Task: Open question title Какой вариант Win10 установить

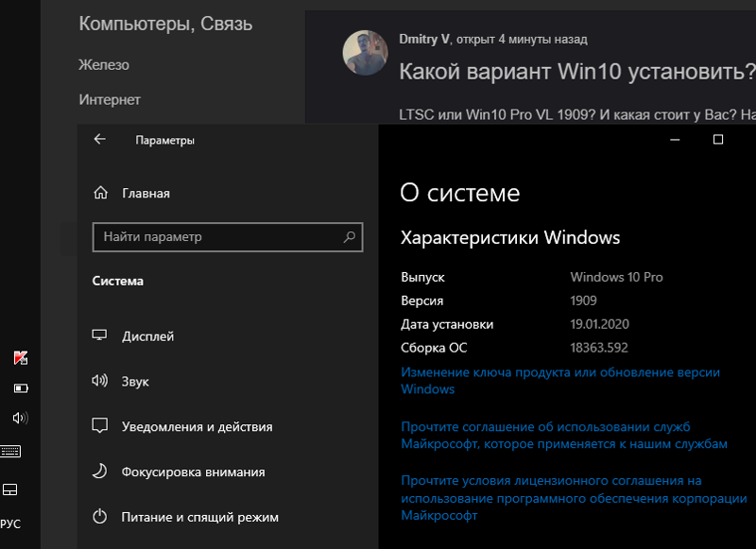Action: [577, 72]
